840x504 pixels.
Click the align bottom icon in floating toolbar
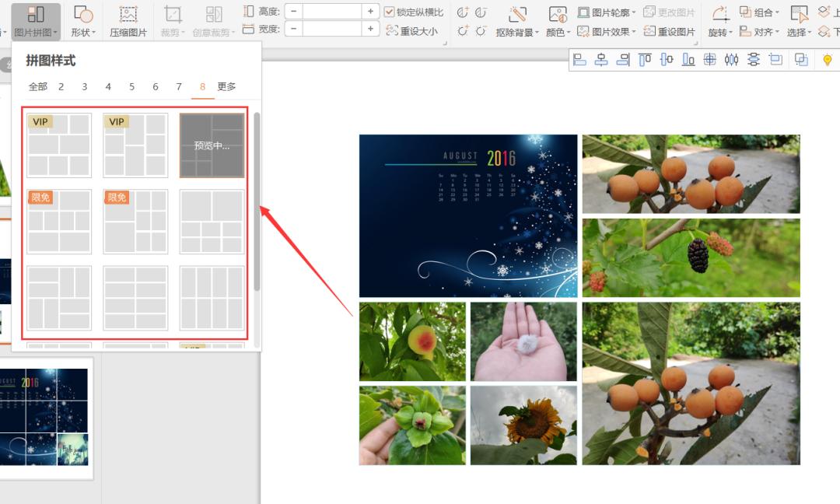pos(688,60)
